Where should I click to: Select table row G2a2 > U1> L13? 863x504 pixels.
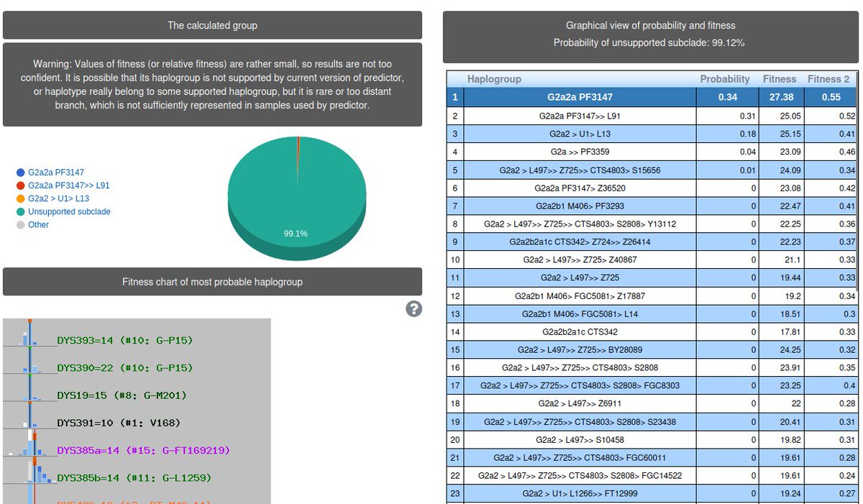[x=653, y=134]
